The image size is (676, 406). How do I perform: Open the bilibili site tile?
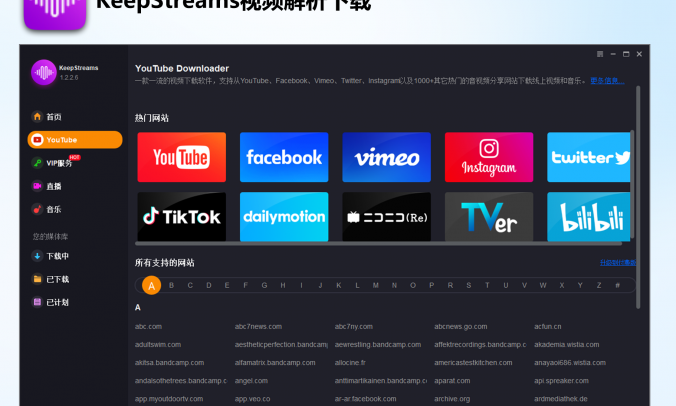[x=589, y=216]
